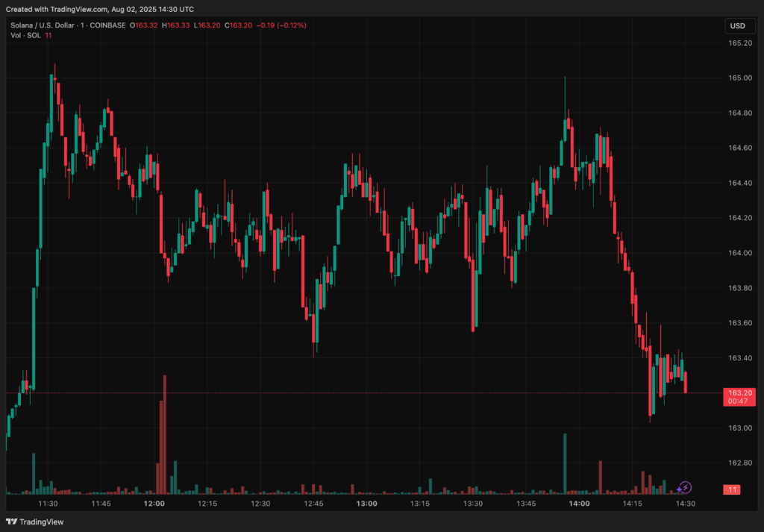Click the 14:30 time axis label

tap(686, 504)
